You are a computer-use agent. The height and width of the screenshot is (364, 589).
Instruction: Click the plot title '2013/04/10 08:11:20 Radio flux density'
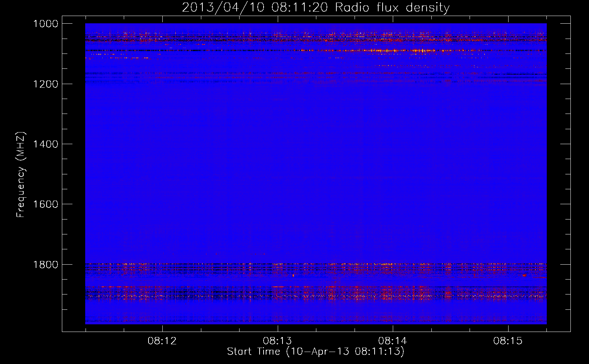coord(316,8)
